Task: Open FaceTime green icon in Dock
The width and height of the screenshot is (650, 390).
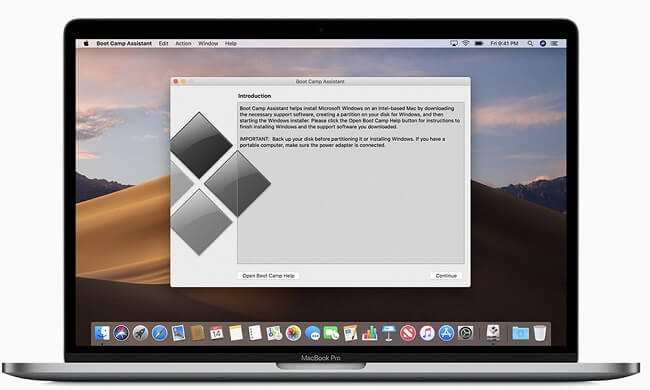Action: [332, 333]
